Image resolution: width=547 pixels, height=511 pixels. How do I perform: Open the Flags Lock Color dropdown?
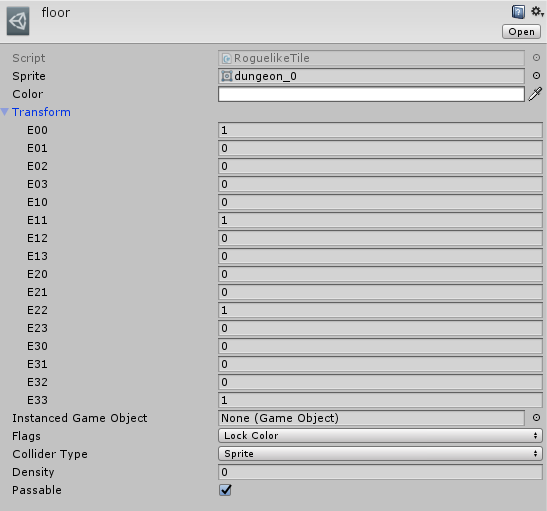(380, 436)
